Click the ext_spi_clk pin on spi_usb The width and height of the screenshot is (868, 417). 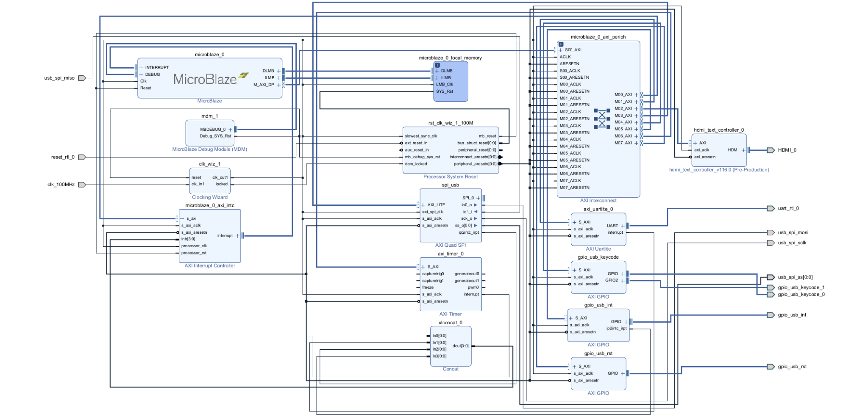[432, 212]
